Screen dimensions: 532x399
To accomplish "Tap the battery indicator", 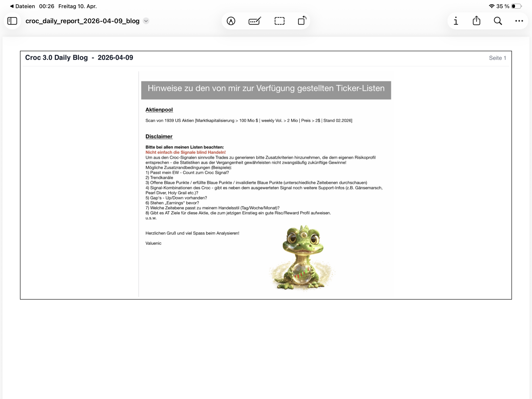I will [516, 6].
